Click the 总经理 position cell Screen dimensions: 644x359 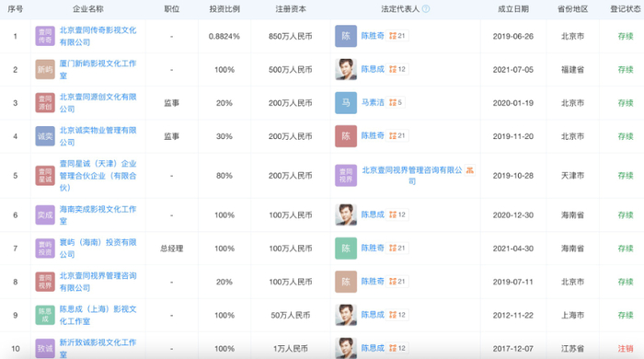point(172,249)
